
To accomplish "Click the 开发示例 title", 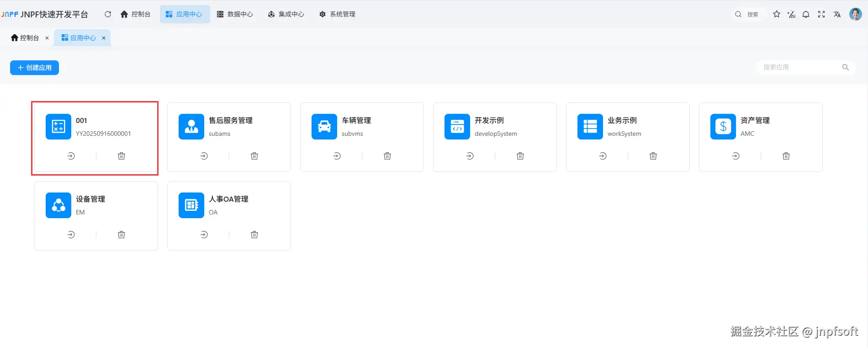I will point(489,120).
